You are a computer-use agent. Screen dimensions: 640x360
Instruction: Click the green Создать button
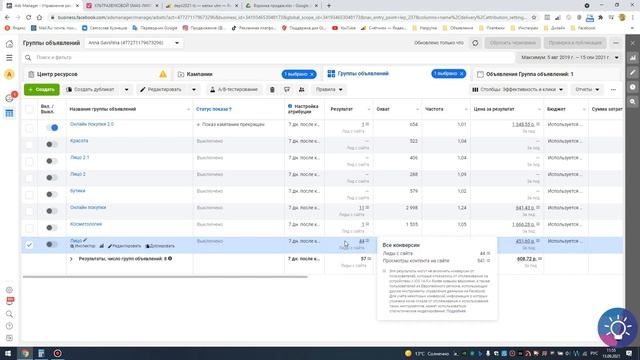click(42, 89)
